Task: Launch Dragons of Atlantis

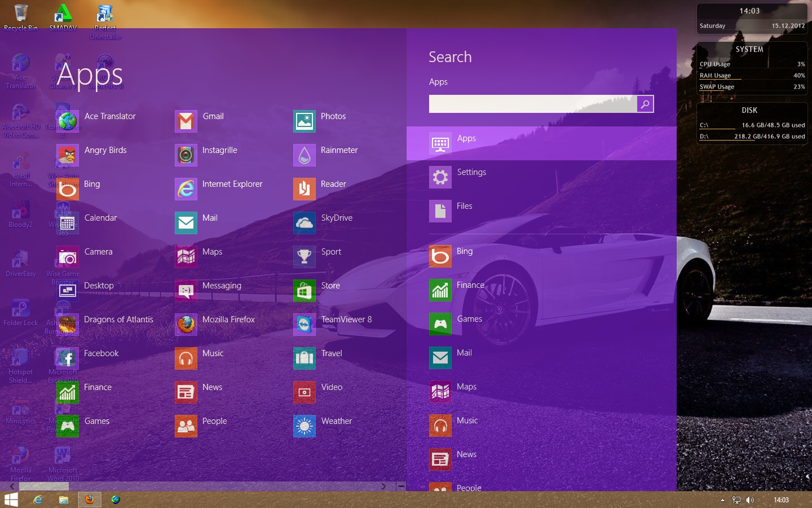Action: 68,325
